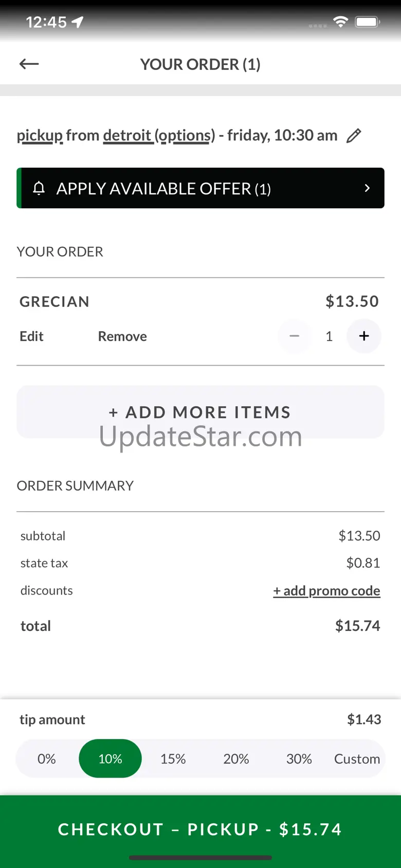Expand the Apply Available Offer chevron
Image resolution: width=401 pixels, height=868 pixels.
(367, 188)
